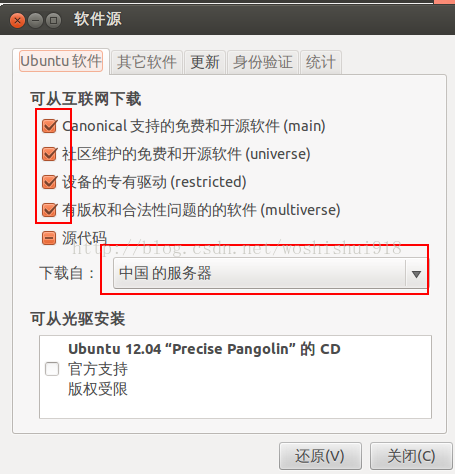Toggle the multiverse software checkbox
The width and height of the screenshot is (455, 474).
click(x=49, y=210)
